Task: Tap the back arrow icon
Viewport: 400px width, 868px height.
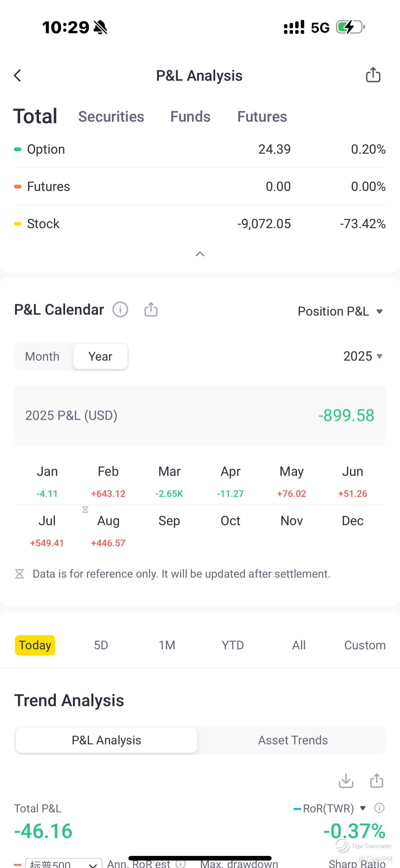Action: [17, 75]
